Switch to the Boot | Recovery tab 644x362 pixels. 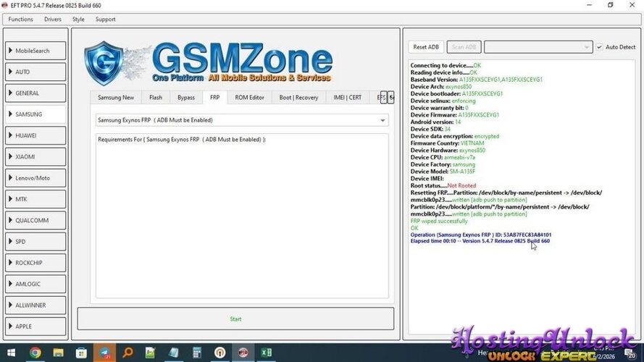click(298, 98)
